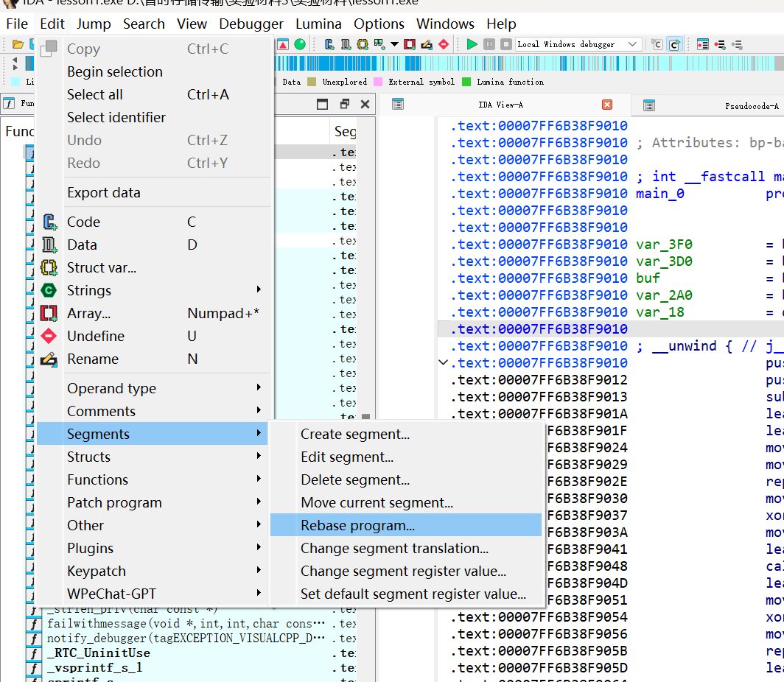Image resolution: width=784 pixels, height=682 pixels.
Task: Switch to the IDA View-A tab
Action: click(x=500, y=105)
